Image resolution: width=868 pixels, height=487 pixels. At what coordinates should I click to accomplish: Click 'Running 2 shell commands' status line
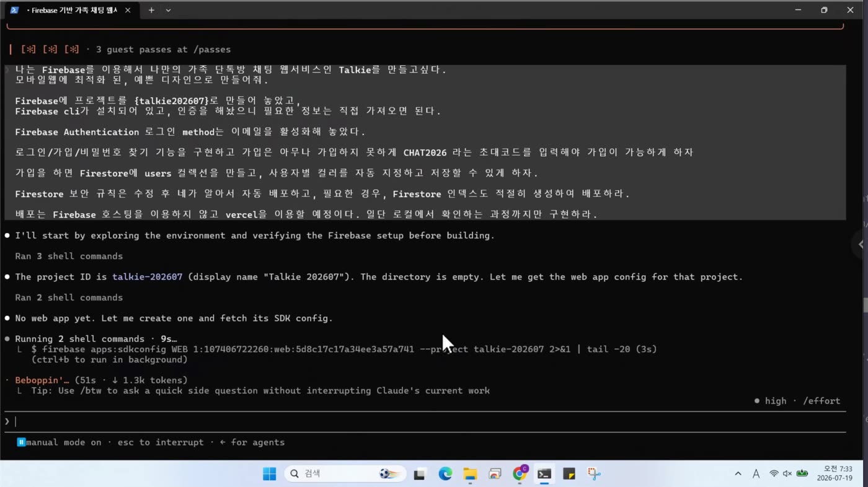(x=96, y=339)
